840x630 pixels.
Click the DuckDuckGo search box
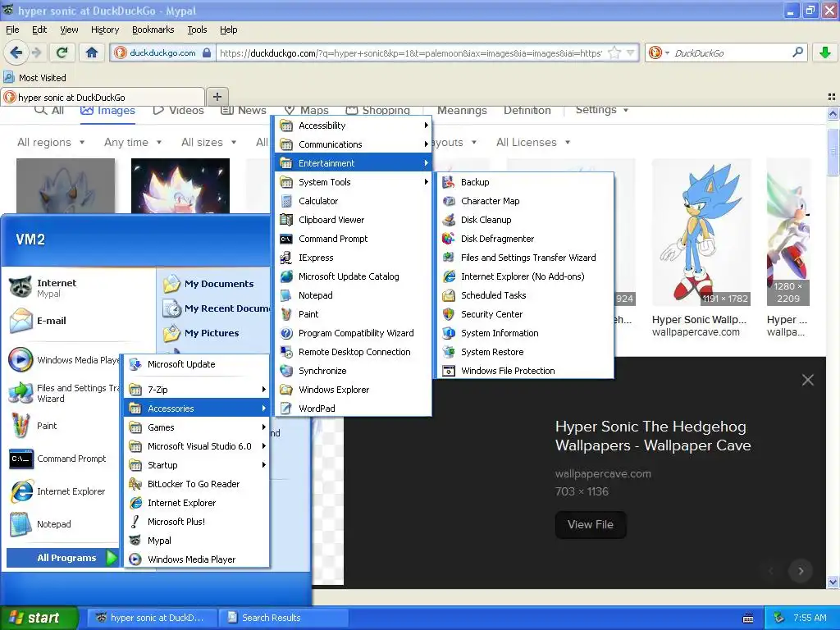[731, 52]
